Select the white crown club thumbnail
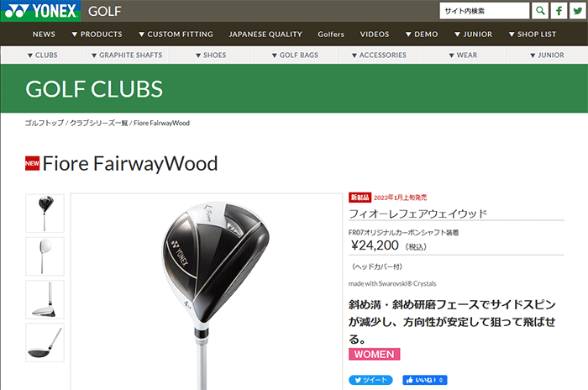 coord(45,256)
